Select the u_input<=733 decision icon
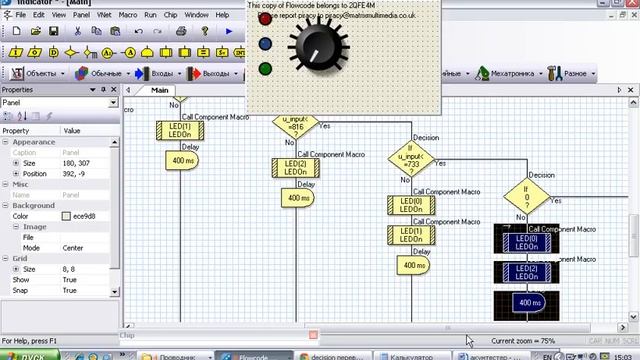640x360 pixels. pyautogui.click(x=411, y=159)
